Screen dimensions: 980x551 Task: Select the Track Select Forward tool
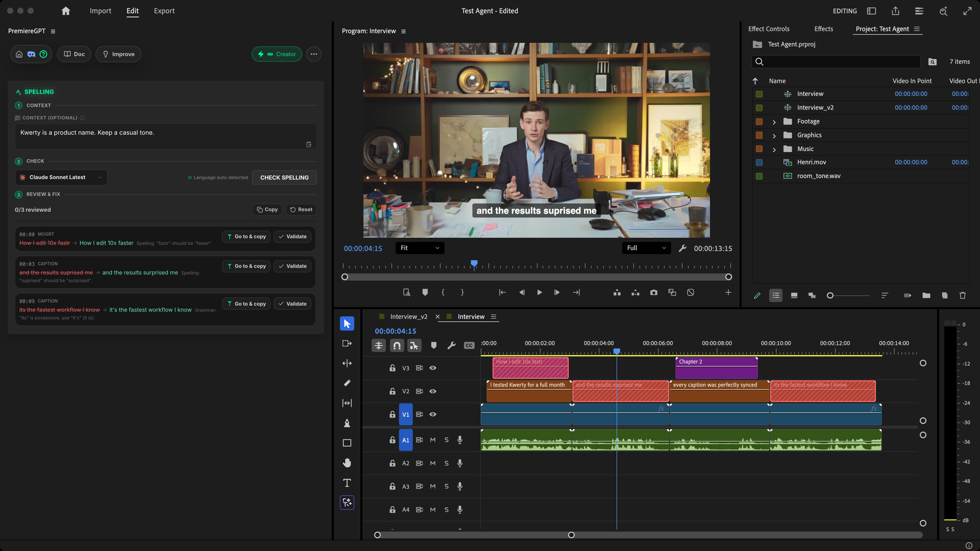click(x=347, y=344)
